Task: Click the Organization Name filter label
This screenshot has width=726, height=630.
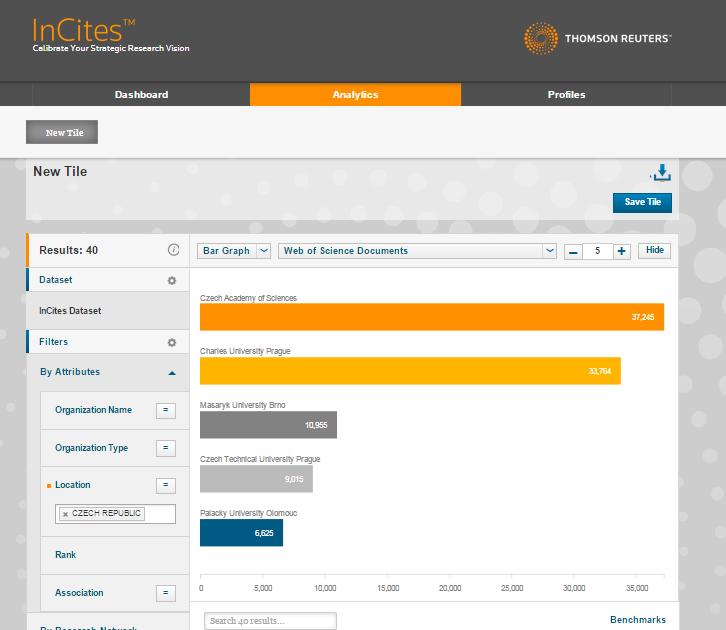Action: (x=94, y=410)
